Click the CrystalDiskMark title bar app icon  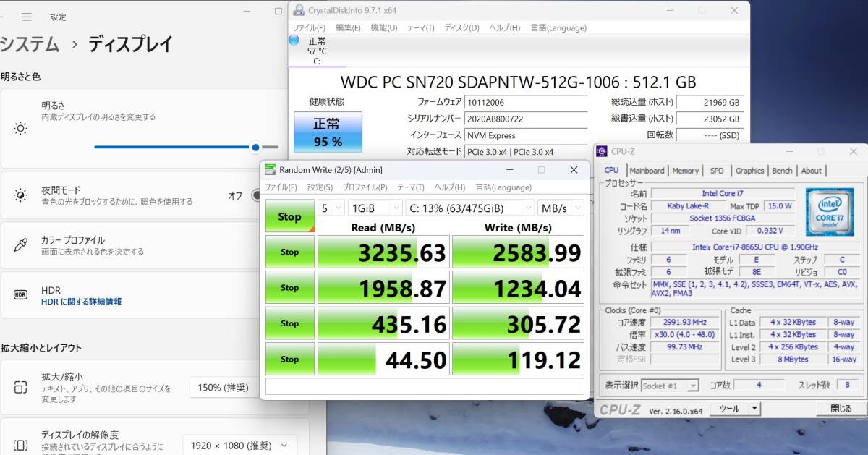tap(270, 169)
